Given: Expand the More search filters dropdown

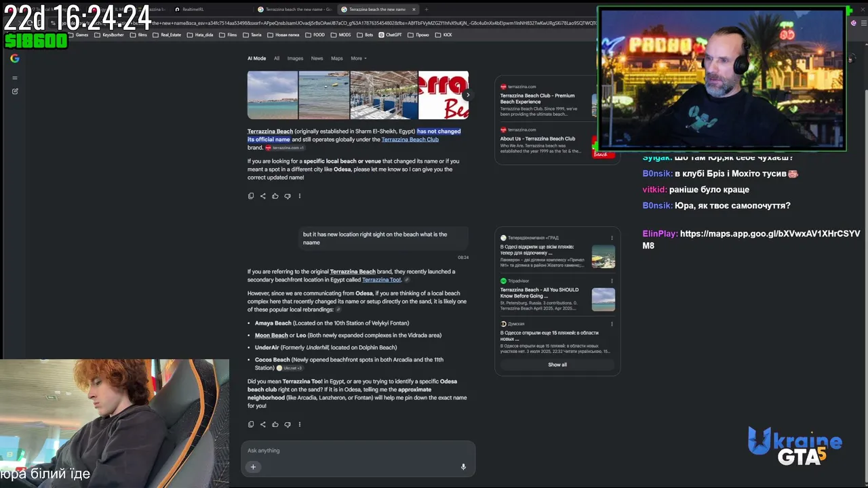Looking at the screenshot, I should [x=358, y=58].
